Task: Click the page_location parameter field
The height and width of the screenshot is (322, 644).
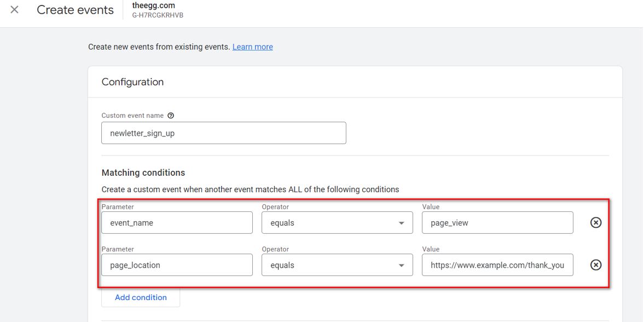Action: (x=177, y=265)
